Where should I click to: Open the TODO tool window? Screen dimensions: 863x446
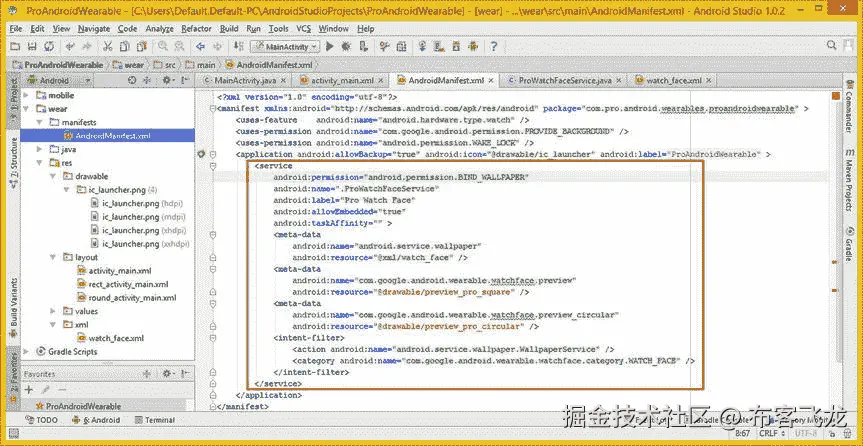[x=41, y=420]
